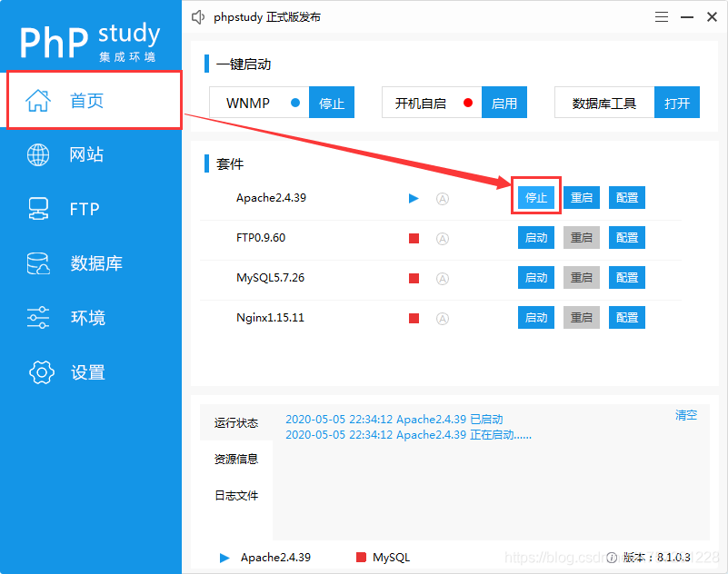The width and height of the screenshot is (728, 574).
Task: Click the PhP study logo
Action: click(x=89, y=41)
